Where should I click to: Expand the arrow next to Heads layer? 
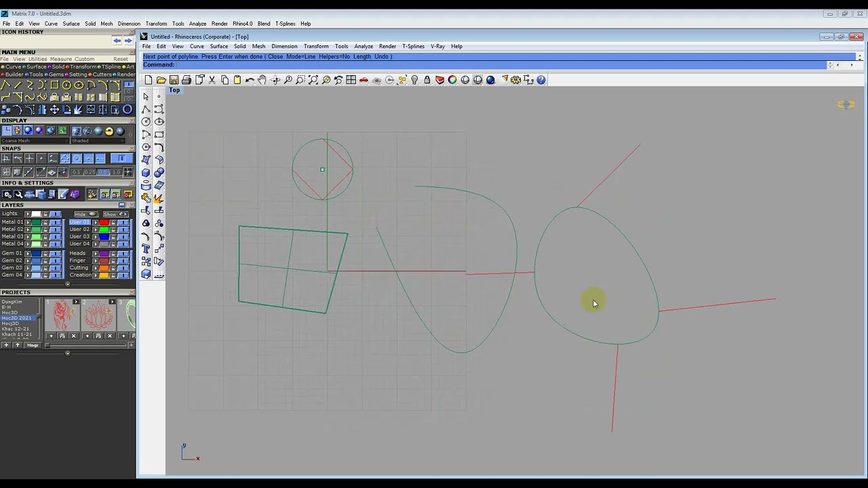coord(96,253)
